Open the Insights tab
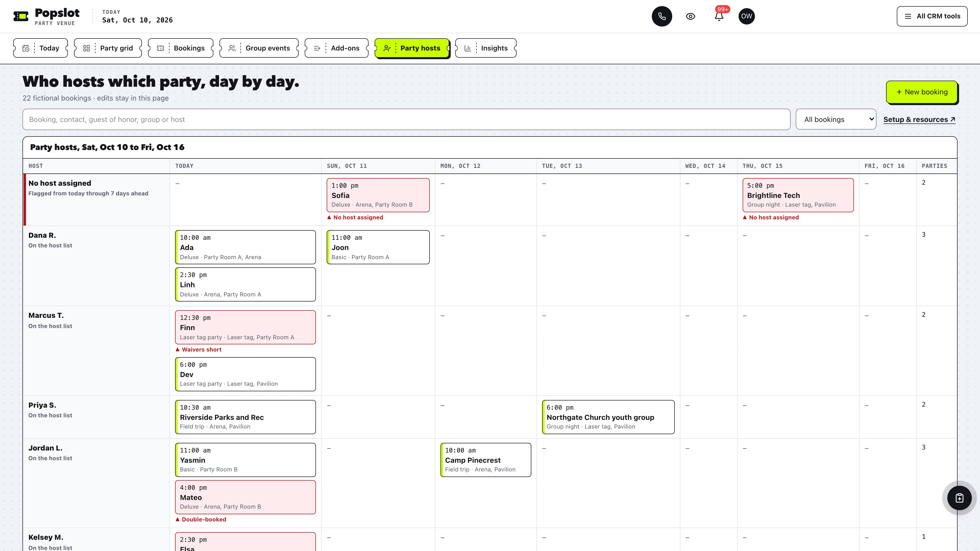This screenshot has height=551, width=980. (x=486, y=48)
